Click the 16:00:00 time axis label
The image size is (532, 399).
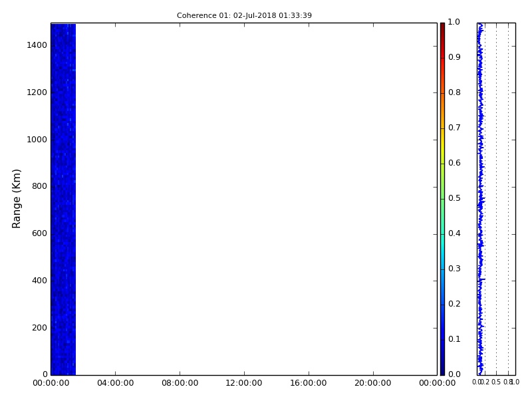coord(309,383)
